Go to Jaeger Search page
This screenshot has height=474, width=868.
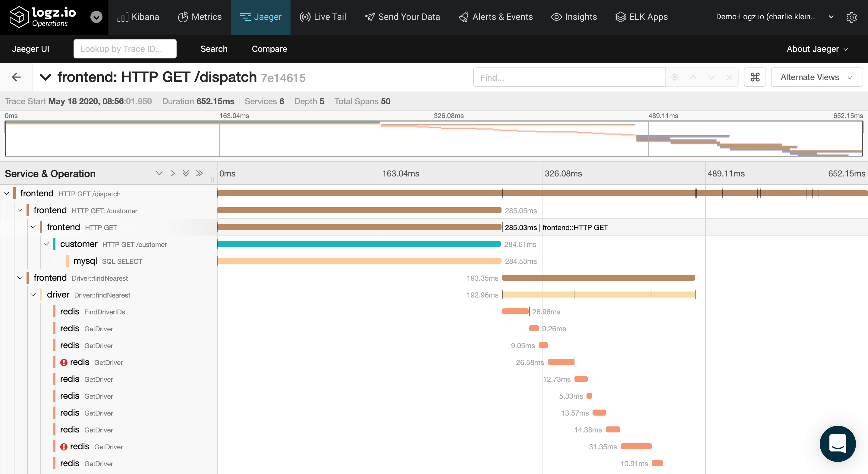(x=214, y=49)
